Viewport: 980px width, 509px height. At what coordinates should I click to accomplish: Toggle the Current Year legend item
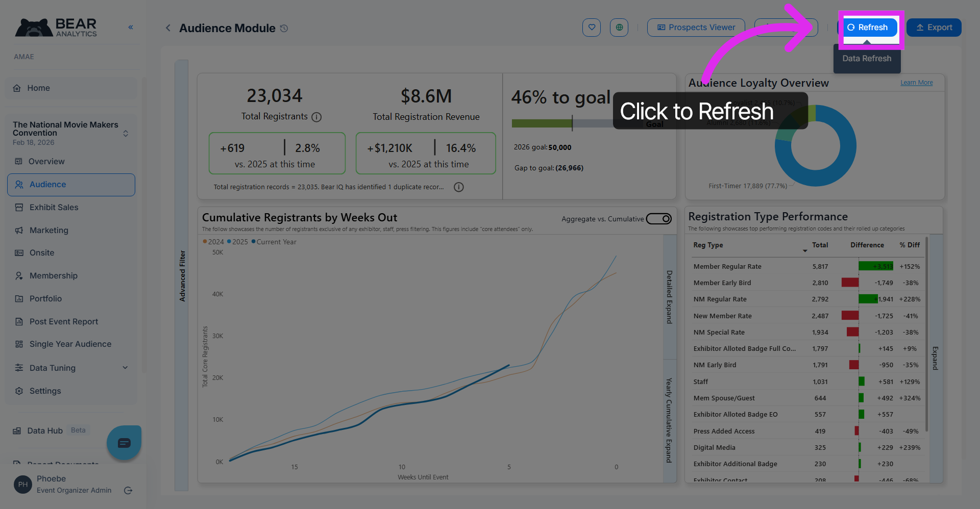274,242
